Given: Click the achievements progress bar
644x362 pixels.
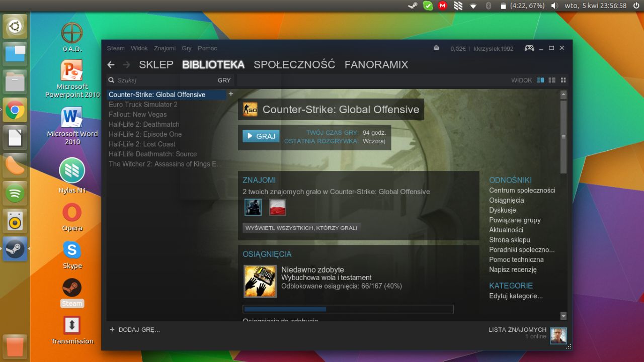Looking at the screenshot, I should coord(348,309).
